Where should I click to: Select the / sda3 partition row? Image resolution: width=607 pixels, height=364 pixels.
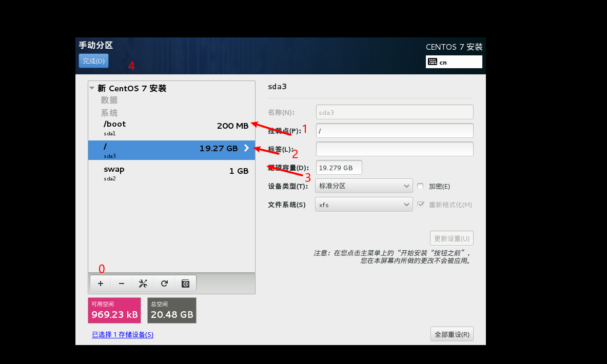pos(171,151)
